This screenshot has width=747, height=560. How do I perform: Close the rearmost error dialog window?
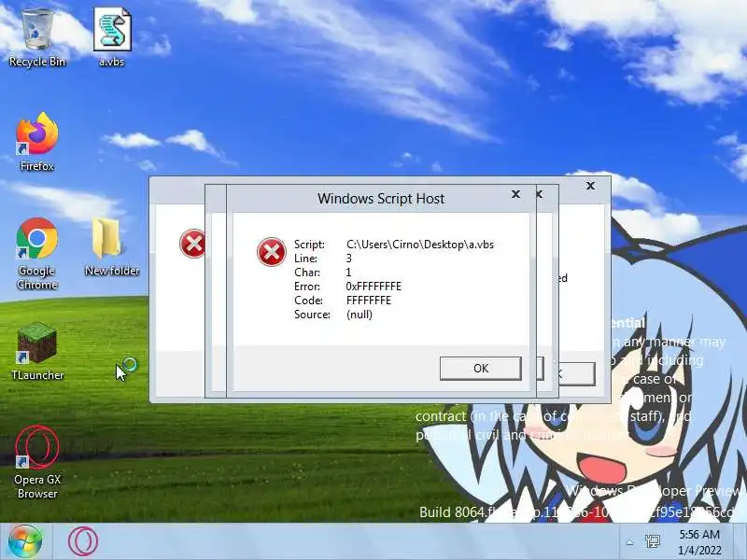(x=590, y=186)
